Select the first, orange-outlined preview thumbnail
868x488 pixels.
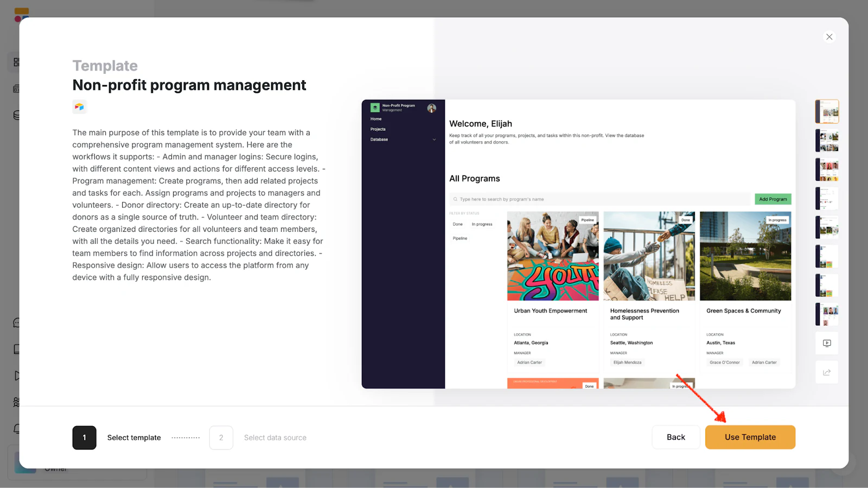(827, 112)
